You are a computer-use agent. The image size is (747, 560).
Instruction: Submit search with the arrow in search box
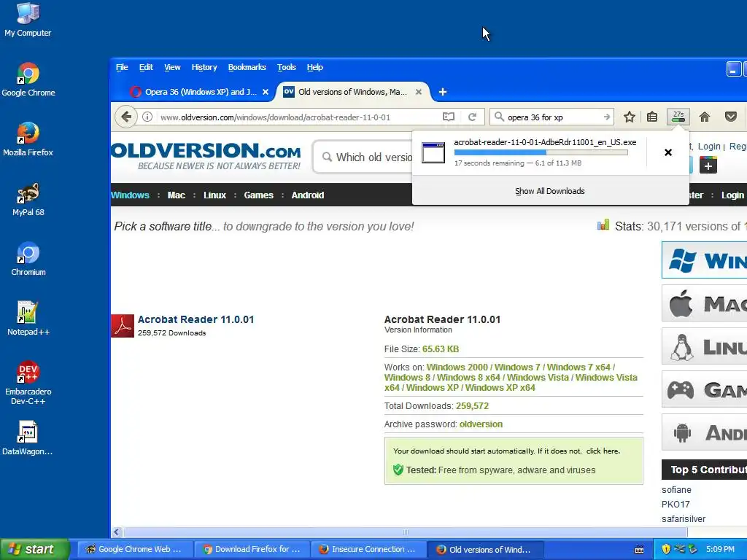coord(606,117)
